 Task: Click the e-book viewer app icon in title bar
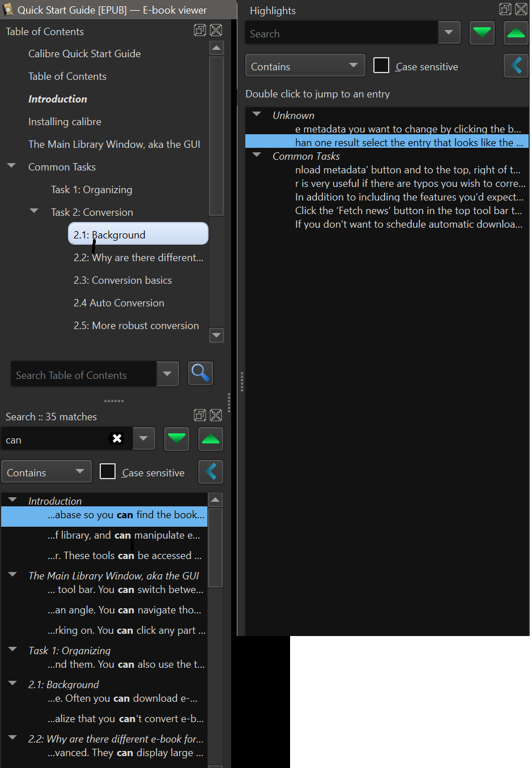[8, 9]
